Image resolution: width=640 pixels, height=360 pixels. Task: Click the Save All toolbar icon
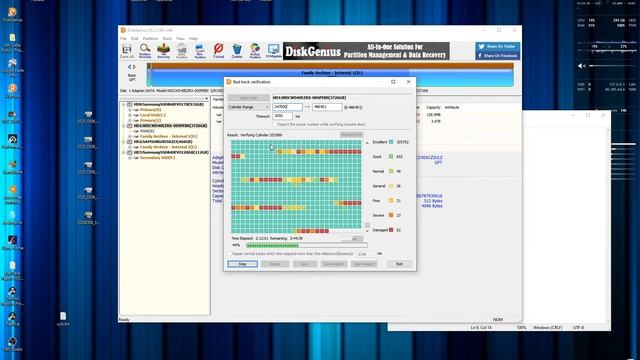point(127,51)
